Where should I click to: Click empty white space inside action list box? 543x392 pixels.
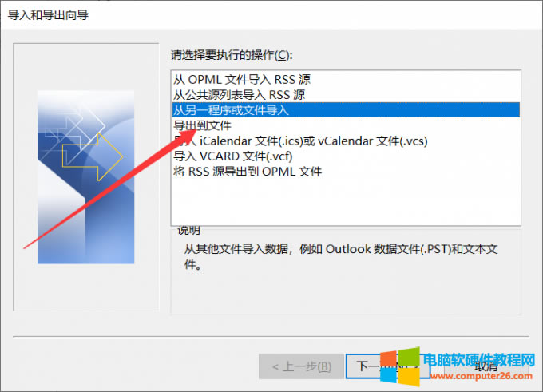tap(346, 201)
